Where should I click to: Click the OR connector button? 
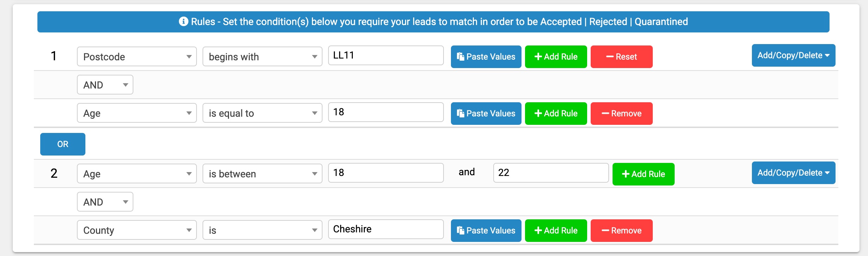click(62, 144)
